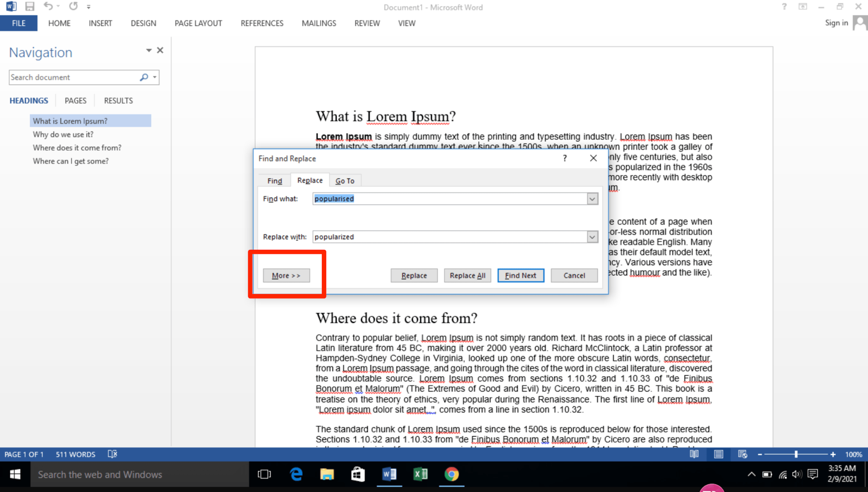Click the Replace tab in dialog

point(309,180)
